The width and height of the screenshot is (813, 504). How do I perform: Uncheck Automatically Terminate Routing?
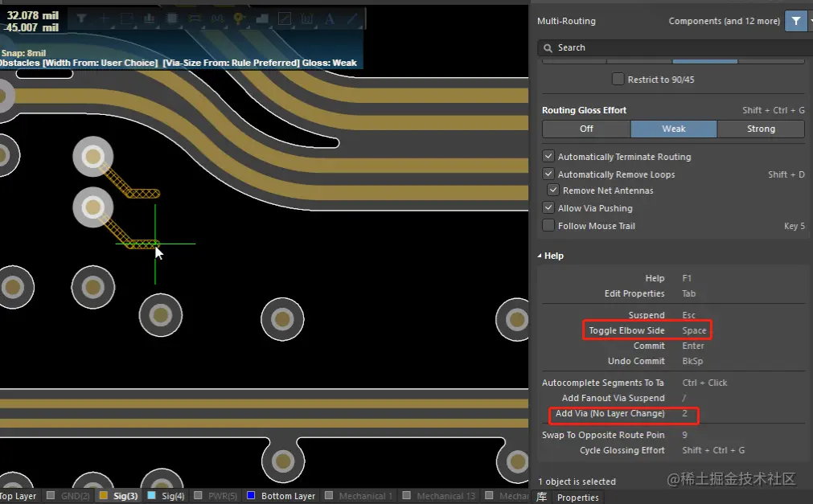[x=548, y=156]
